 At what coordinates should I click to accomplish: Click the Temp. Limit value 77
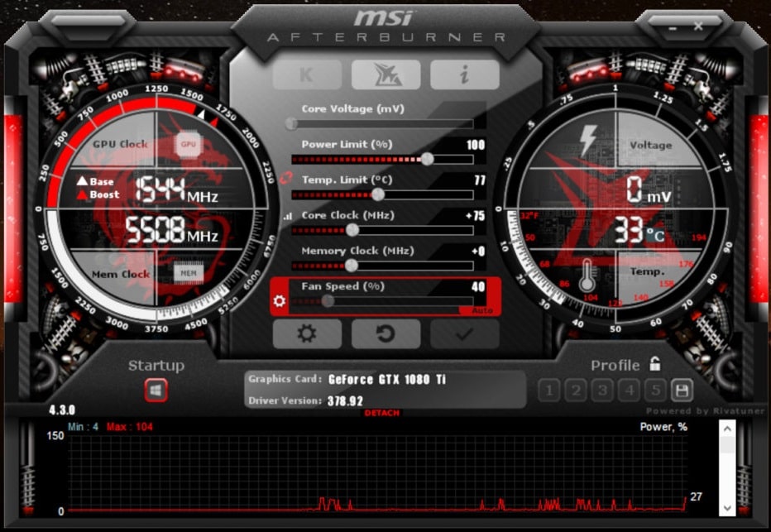click(x=480, y=180)
